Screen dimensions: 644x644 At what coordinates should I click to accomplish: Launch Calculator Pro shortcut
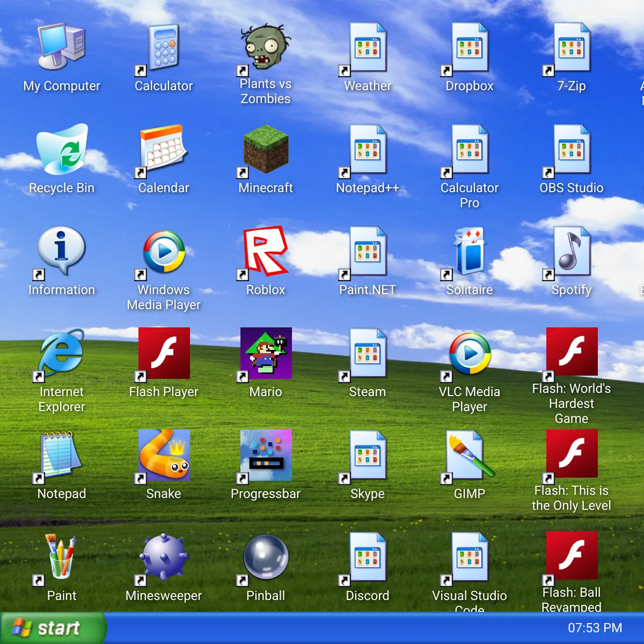pyautogui.click(x=470, y=149)
